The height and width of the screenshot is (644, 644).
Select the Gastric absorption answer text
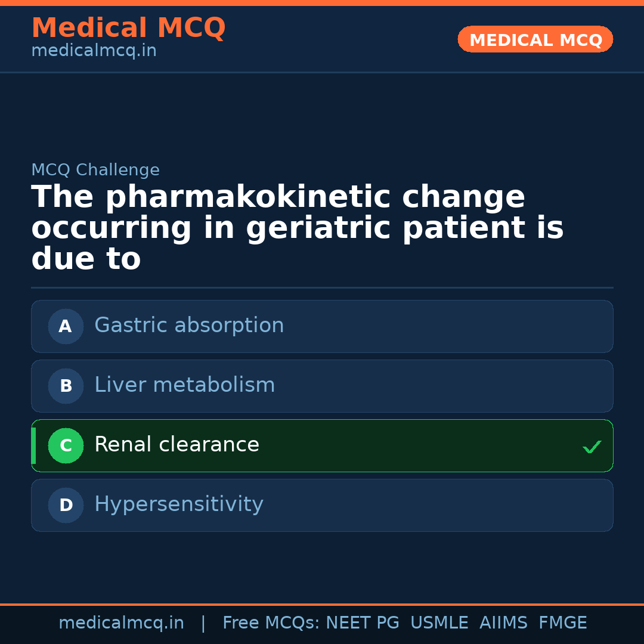tap(189, 326)
